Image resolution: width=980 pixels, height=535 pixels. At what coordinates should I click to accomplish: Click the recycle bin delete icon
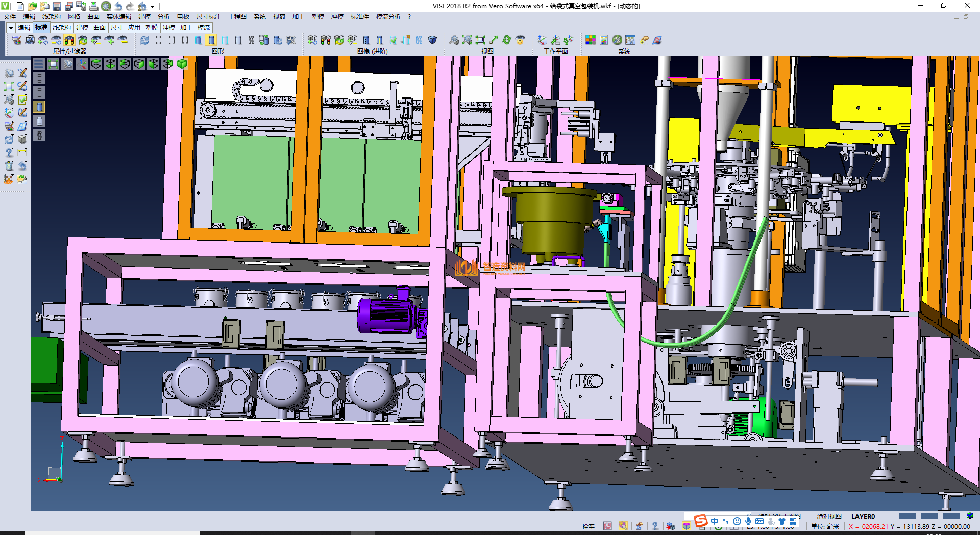pyautogui.click(x=9, y=165)
